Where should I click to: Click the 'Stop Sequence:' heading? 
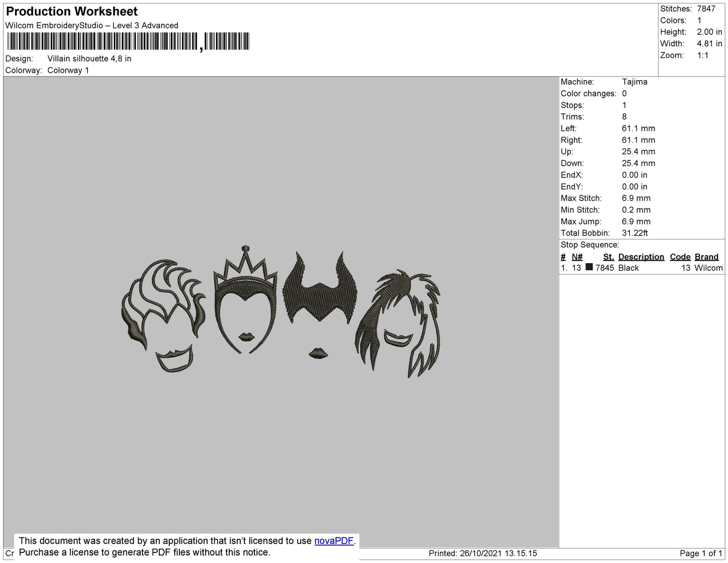coord(590,244)
